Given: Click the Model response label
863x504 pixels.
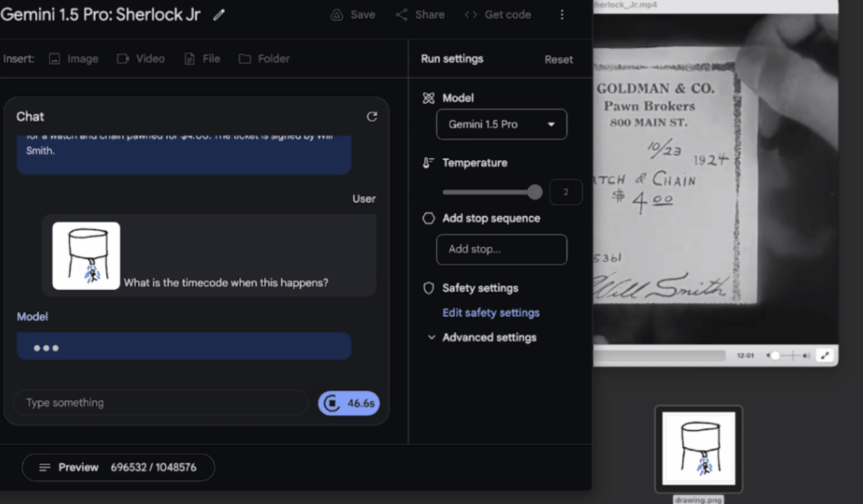Looking at the screenshot, I should [x=33, y=316].
